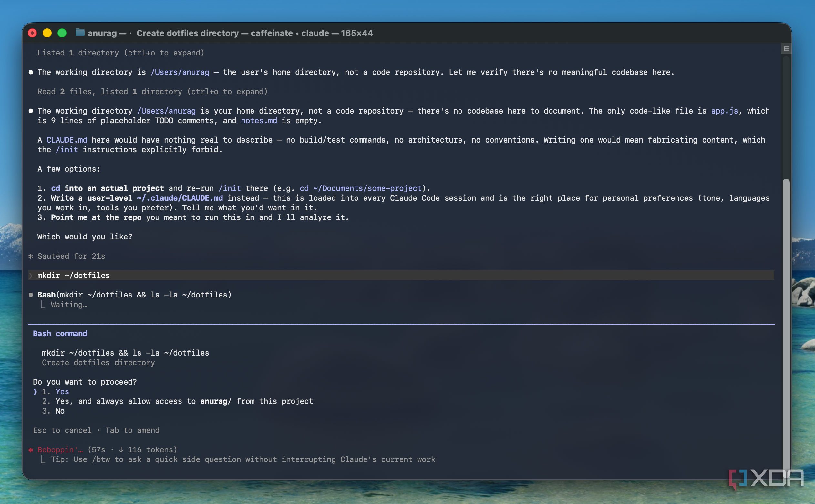815x504 pixels.
Task: Click the "116 tokens" counter
Action: (150, 450)
